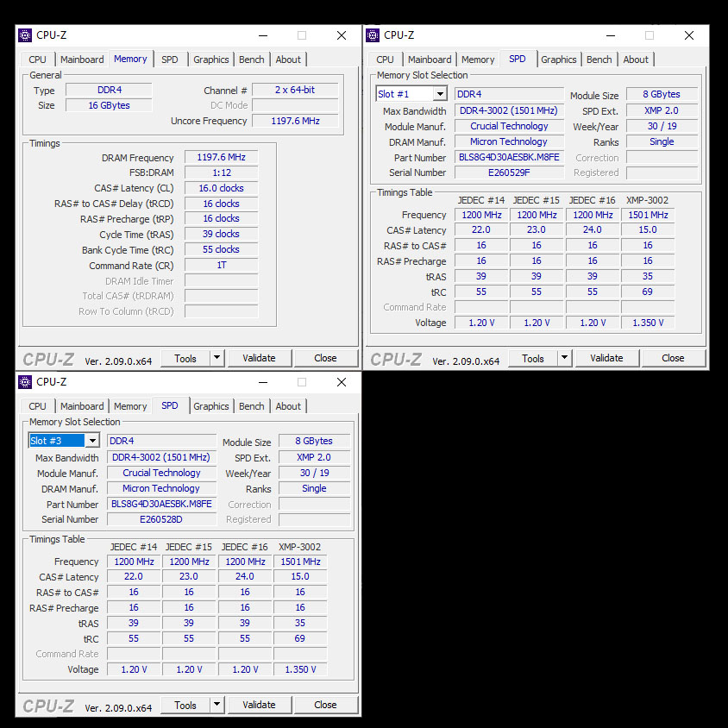Click the XMP-3002 tRC value 69 in Slot #3 window
728x728 pixels.
(300, 638)
